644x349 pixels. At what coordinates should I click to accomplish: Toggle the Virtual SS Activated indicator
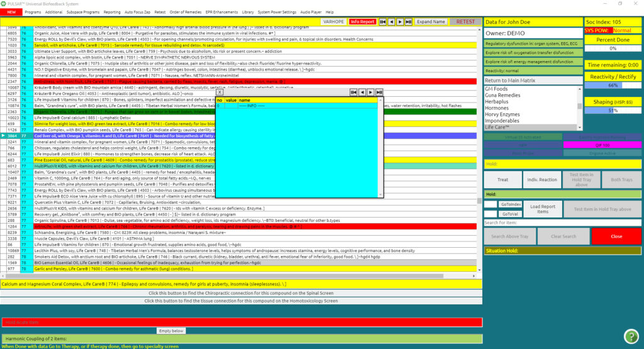pos(523,136)
